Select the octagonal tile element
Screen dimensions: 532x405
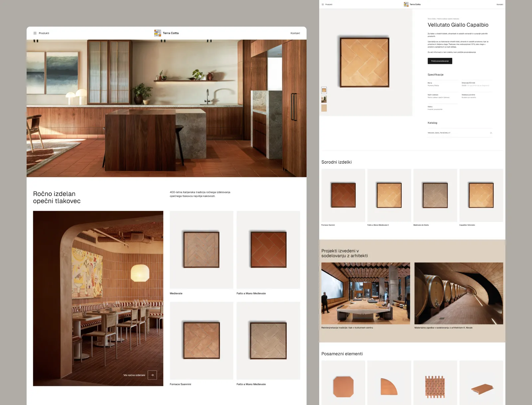tap(343, 387)
